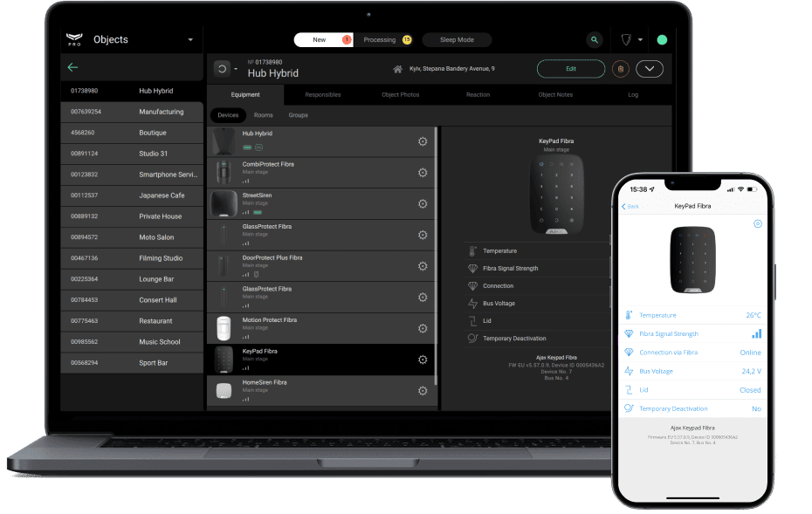Select Manufacturing object in sidebar

[132, 112]
